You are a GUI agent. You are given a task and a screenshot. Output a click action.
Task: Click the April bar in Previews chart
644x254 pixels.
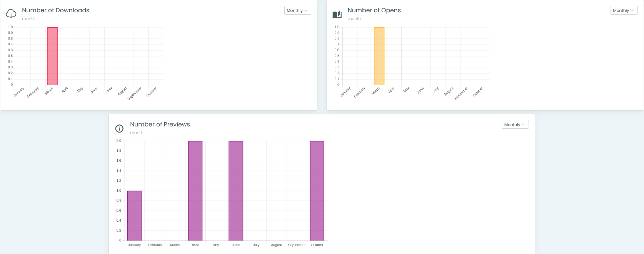coord(195,191)
